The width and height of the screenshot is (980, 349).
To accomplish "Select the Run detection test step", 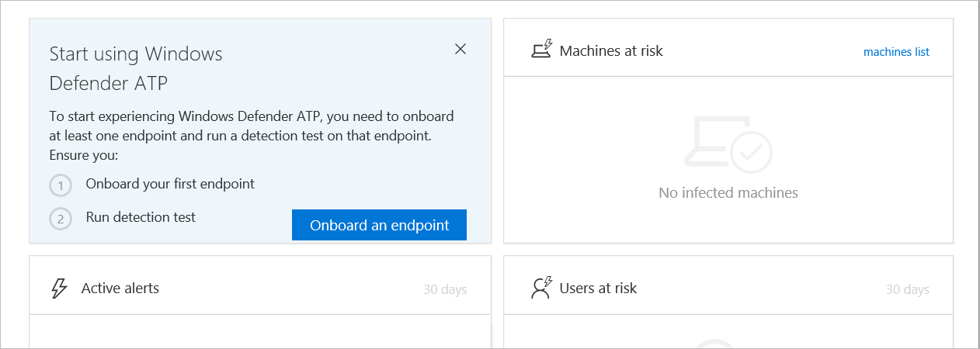I will tap(141, 217).
